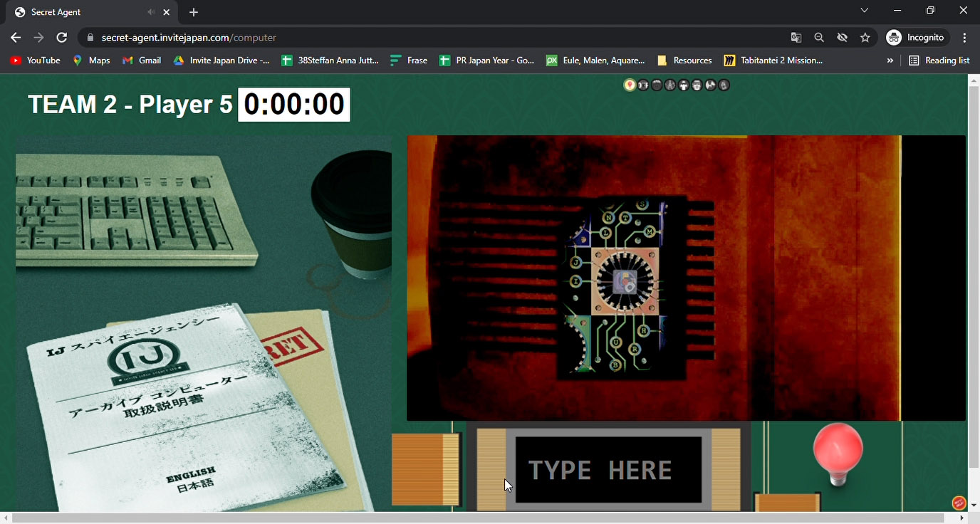Bookmark this page with the star
Viewport: 980px width, 524px height.
865,38
